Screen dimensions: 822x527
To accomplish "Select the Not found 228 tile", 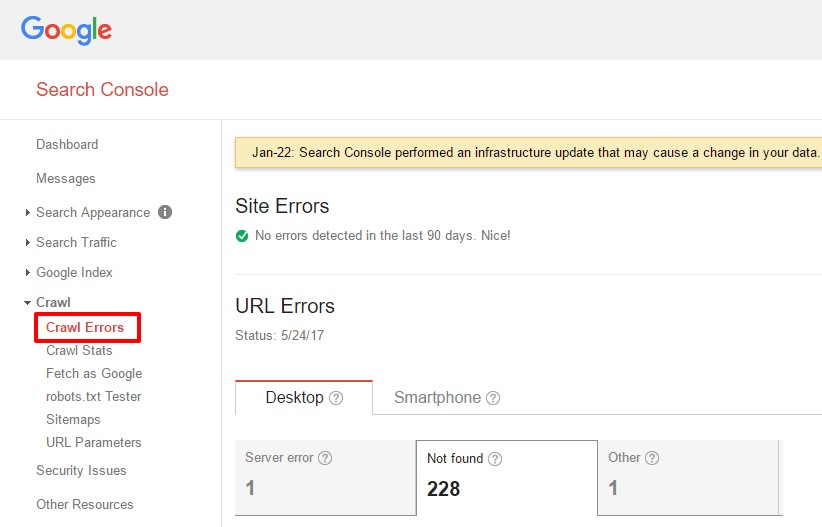I will (x=507, y=478).
